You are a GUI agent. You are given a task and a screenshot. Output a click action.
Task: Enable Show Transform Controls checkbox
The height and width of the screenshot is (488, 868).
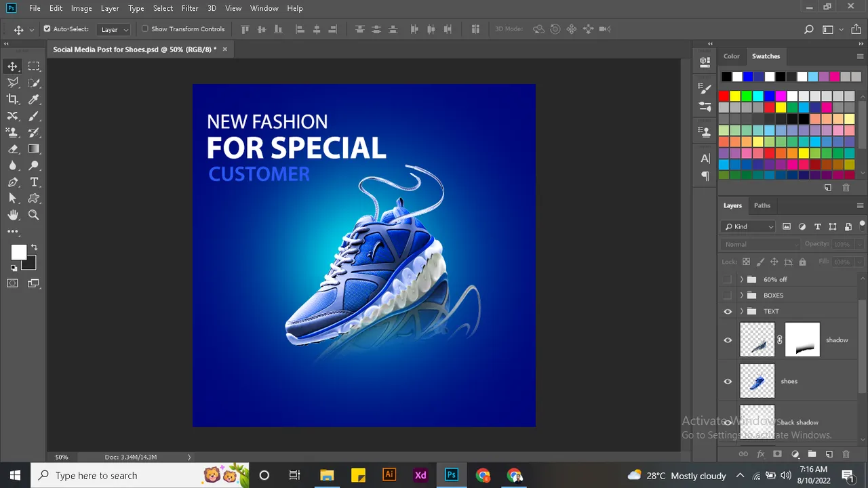(x=144, y=29)
